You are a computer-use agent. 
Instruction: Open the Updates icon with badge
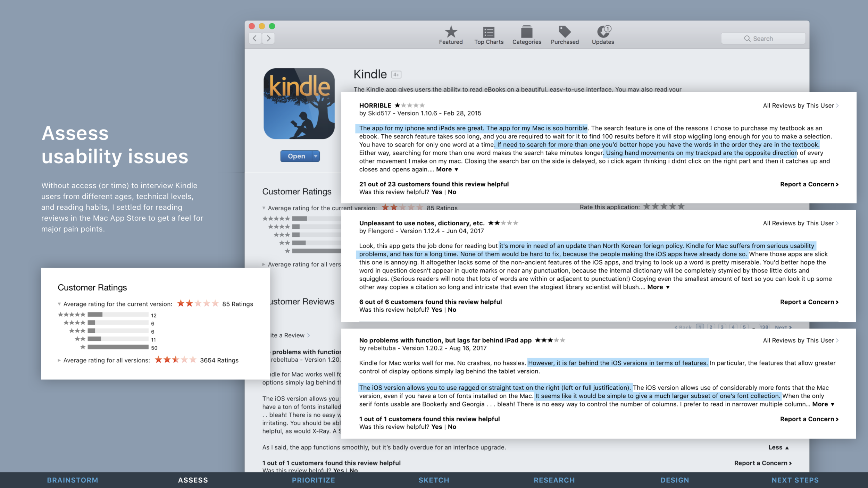(603, 32)
